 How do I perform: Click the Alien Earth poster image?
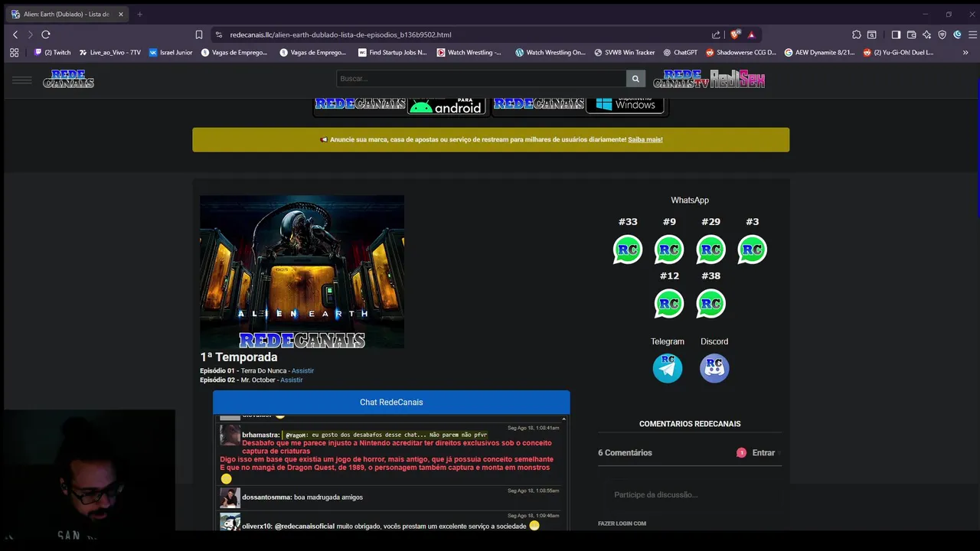click(x=302, y=272)
